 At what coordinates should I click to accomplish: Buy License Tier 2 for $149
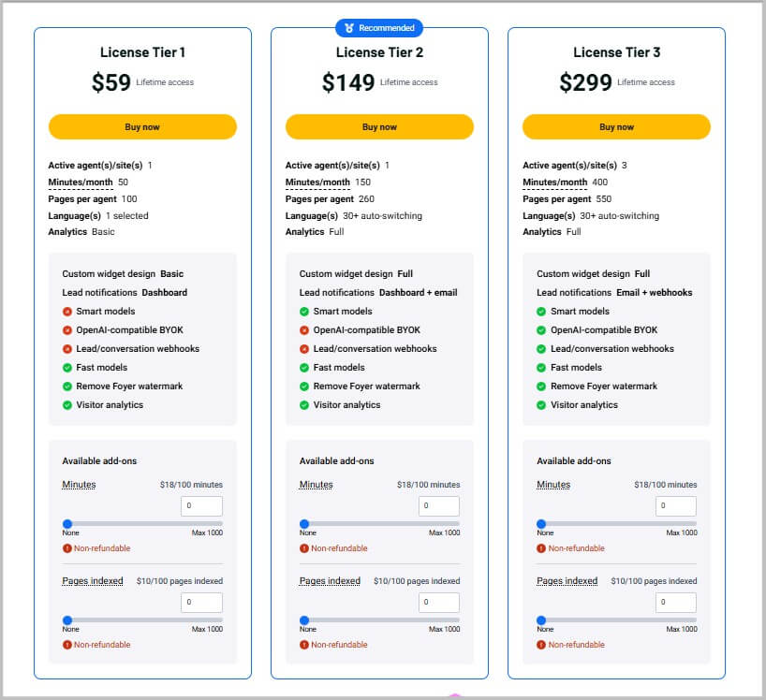point(379,127)
